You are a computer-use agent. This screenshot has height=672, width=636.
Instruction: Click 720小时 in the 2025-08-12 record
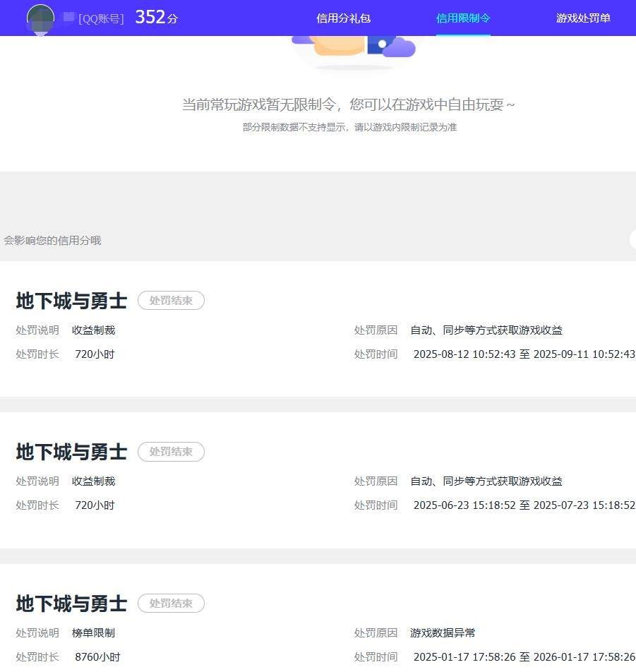pyautogui.click(x=95, y=354)
